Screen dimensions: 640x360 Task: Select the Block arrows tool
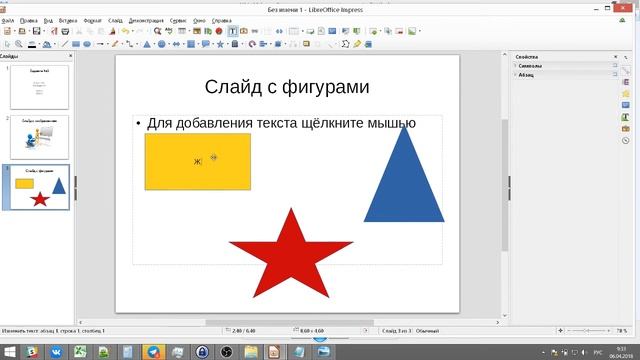coord(176,44)
